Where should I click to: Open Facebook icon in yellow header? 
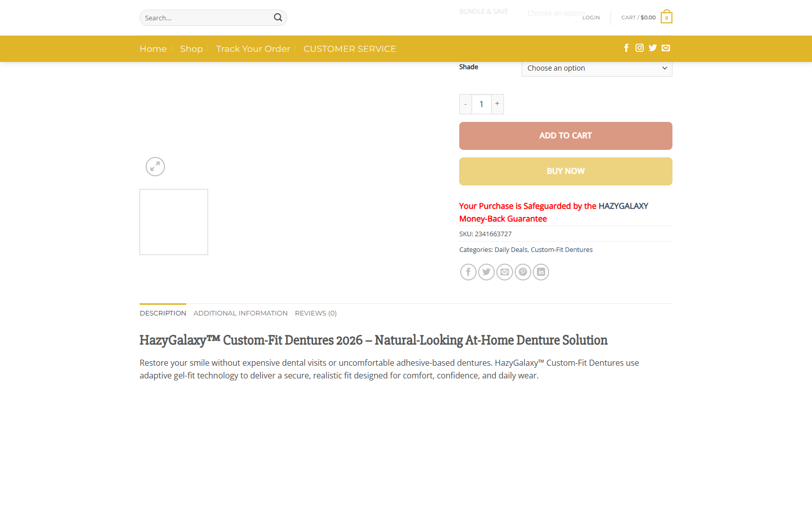(x=626, y=48)
